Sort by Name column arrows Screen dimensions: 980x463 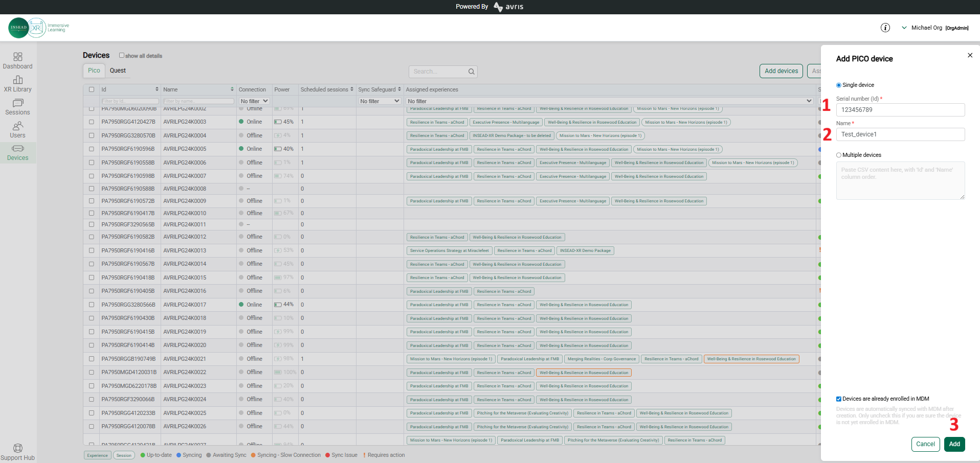[x=232, y=89]
